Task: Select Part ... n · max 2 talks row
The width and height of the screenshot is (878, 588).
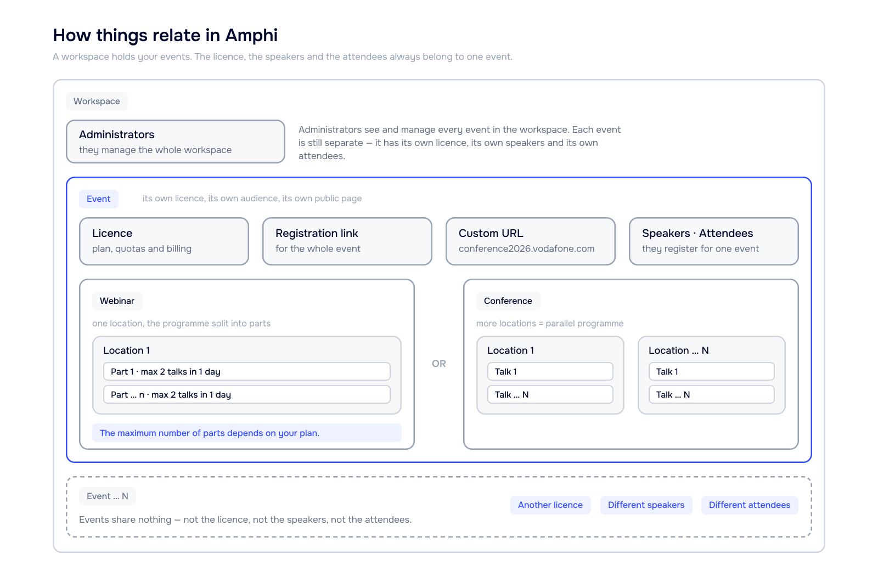Action: (x=247, y=394)
